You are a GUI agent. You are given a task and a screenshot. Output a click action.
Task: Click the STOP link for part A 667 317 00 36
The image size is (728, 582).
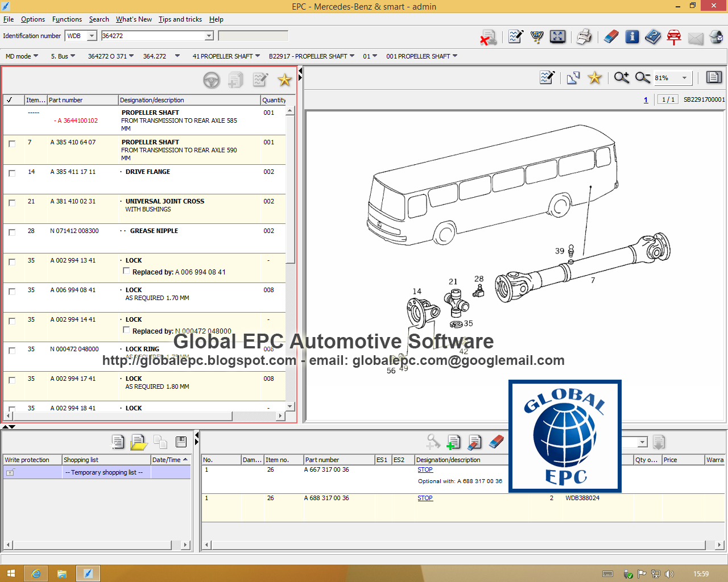(425, 469)
